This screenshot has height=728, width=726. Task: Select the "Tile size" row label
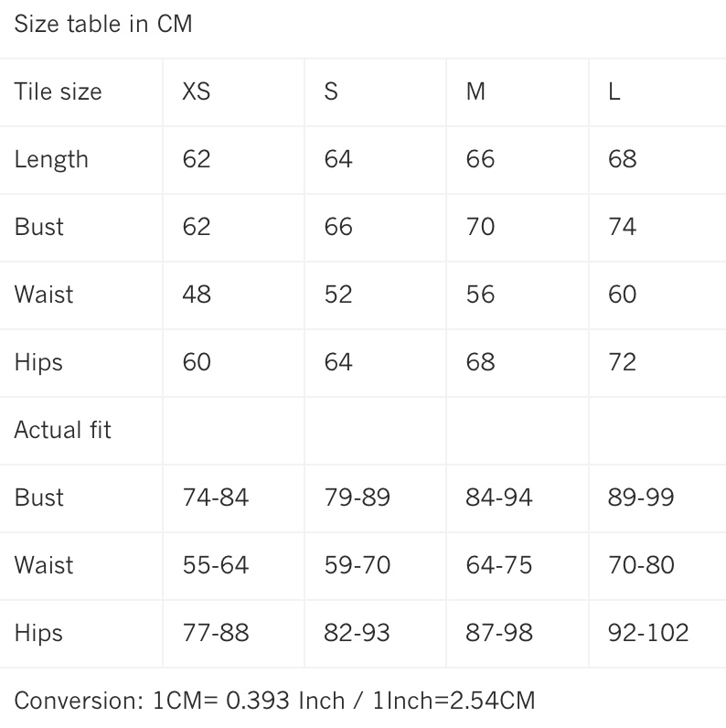click(x=58, y=91)
